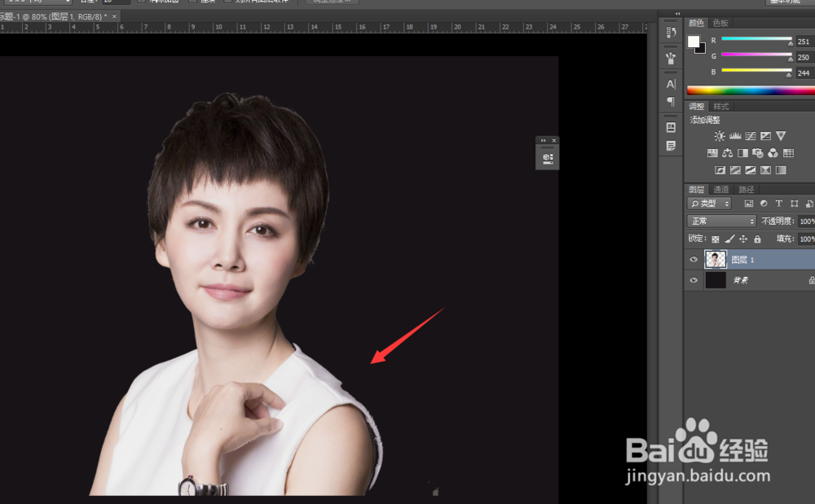Add a Photo Filter adjustment (camera icon)

point(758,153)
